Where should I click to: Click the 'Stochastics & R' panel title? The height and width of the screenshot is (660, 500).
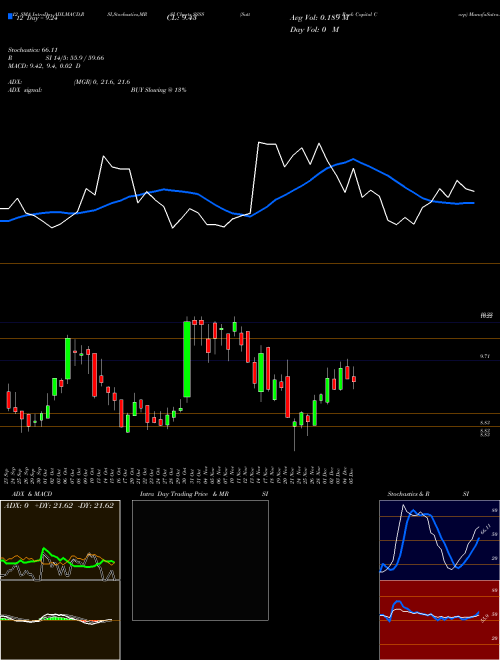[408, 494]
